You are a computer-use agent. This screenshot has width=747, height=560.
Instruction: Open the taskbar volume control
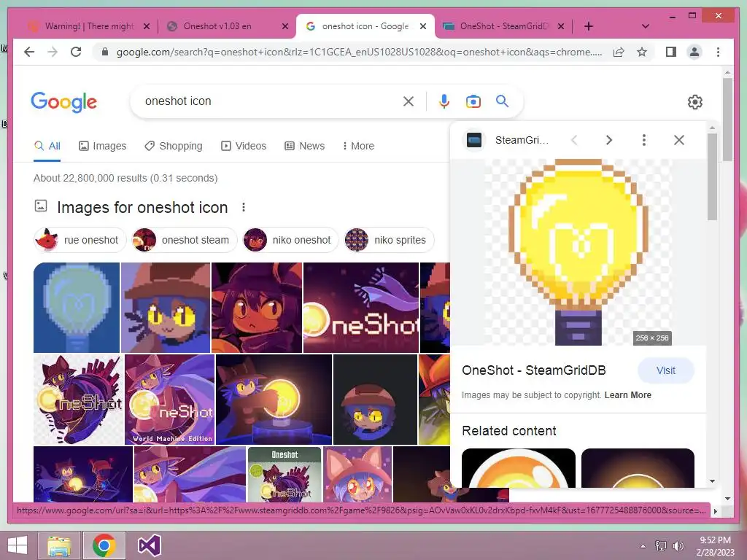(x=678, y=546)
